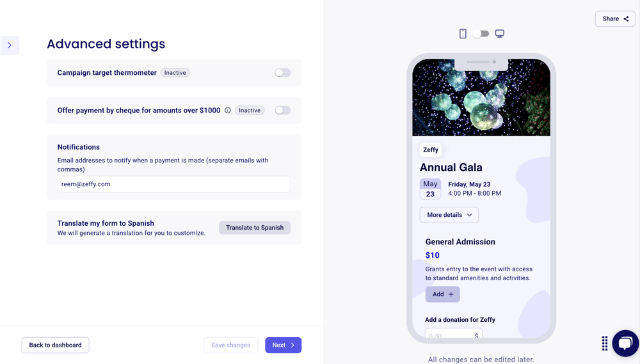Go back to dashboard
This screenshot has width=640, height=364.
(55, 345)
